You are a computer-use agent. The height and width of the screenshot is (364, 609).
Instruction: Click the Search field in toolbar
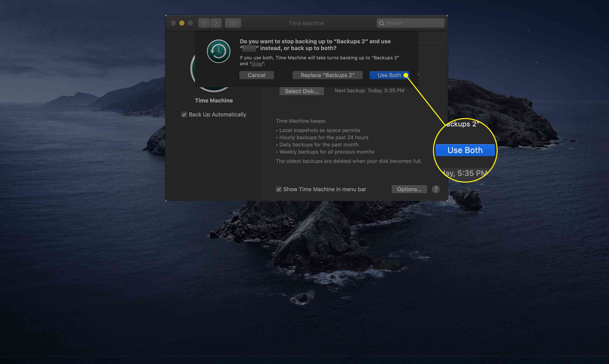410,23
